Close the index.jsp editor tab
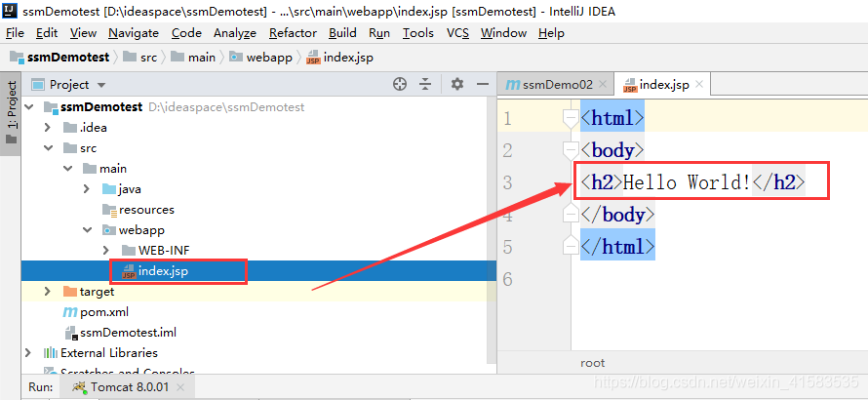 pyautogui.click(x=699, y=85)
